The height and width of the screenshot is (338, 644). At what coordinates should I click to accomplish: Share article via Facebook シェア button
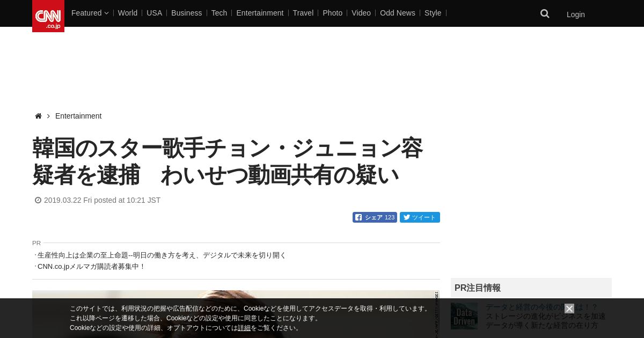pyautogui.click(x=375, y=217)
